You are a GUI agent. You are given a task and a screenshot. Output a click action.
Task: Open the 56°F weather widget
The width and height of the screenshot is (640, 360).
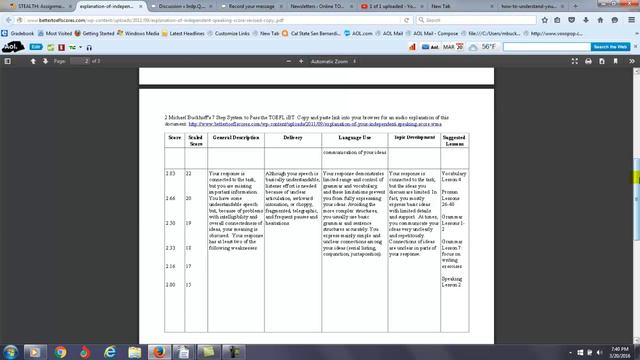pyautogui.click(x=482, y=47)
